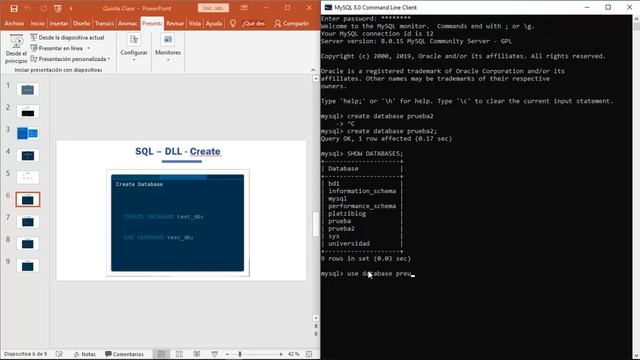Click the Inic. ses. sign-in button
This screenshot has height=360, width=640.
pyautogui.click(x=213, y=8)
